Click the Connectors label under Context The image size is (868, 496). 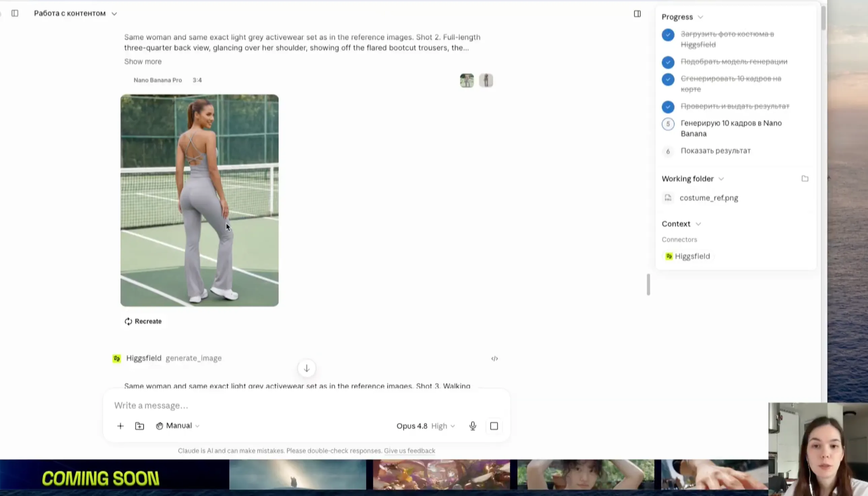(x=679, y=240)
